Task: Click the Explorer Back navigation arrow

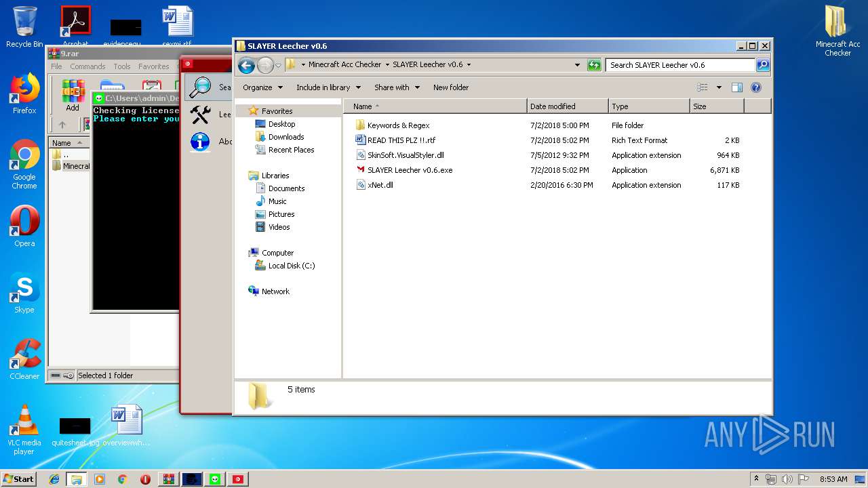Action: [246, 65]
